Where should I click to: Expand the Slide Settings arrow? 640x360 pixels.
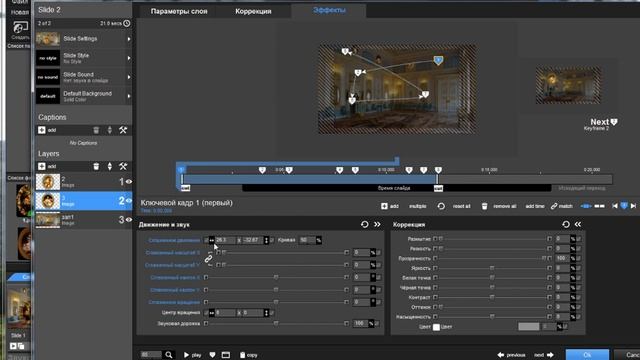(129, 39)
